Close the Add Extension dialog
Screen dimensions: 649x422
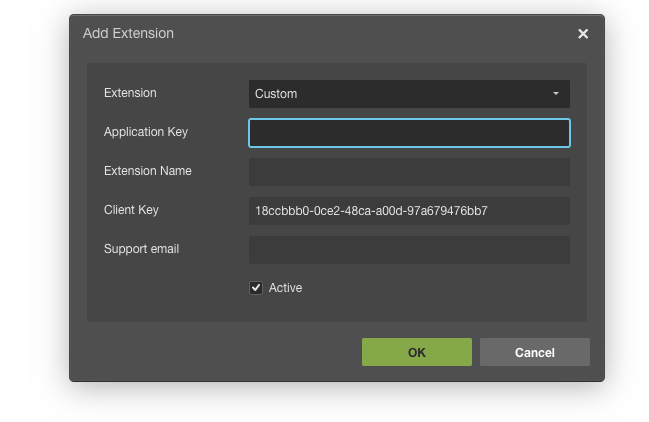tap(583, 34)
